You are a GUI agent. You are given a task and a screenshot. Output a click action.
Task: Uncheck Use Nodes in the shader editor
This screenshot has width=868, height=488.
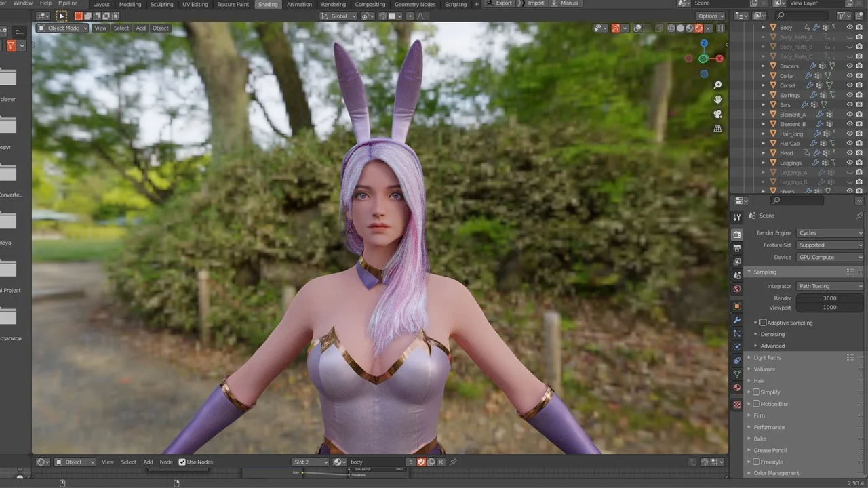(x=182, y=462)
